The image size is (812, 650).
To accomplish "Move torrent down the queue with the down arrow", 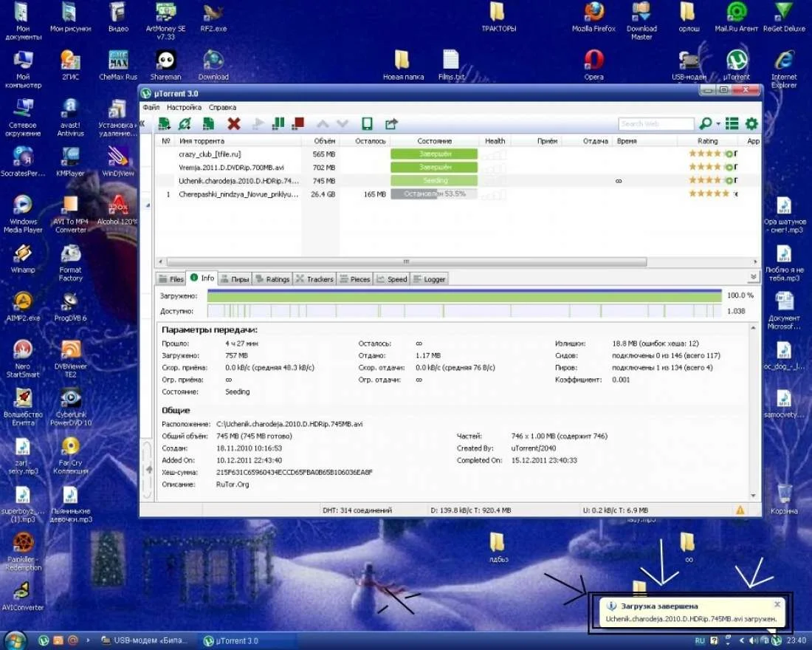I will click(343, 124).
